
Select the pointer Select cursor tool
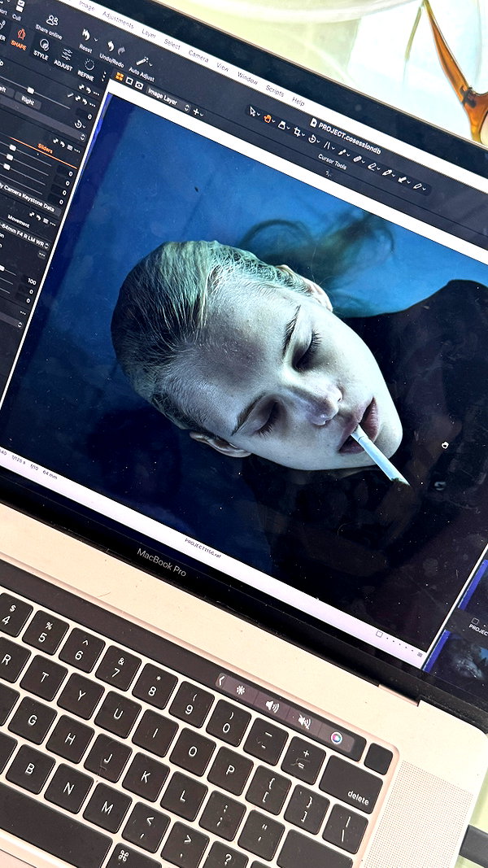click(254, 111)
